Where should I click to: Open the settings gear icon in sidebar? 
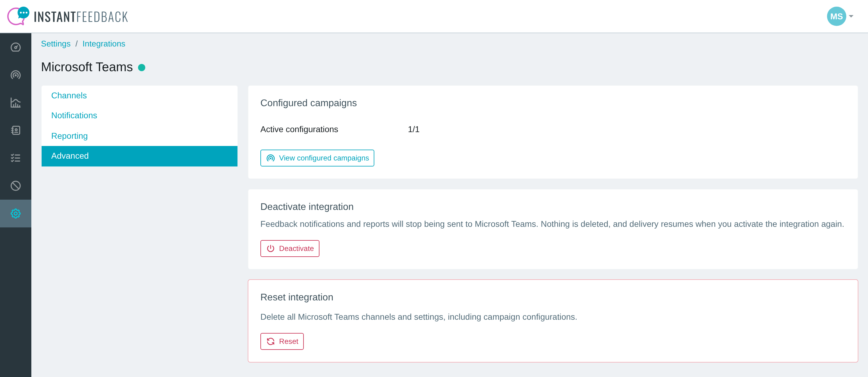coord(15,214)
